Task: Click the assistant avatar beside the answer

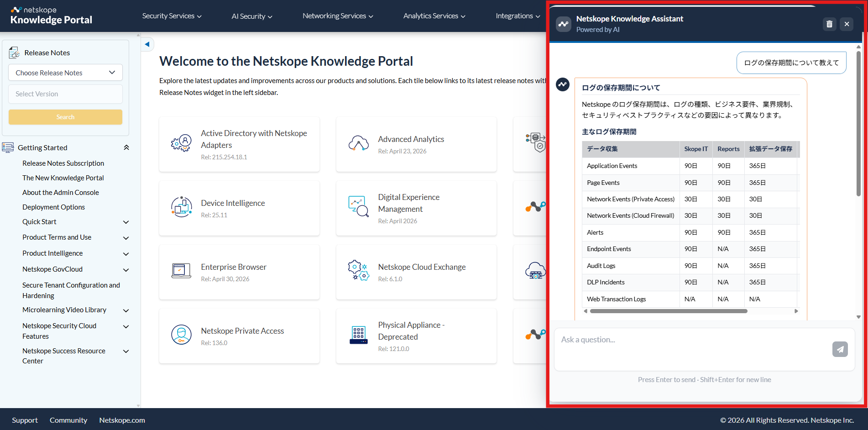Action: [x=563, y=84]
